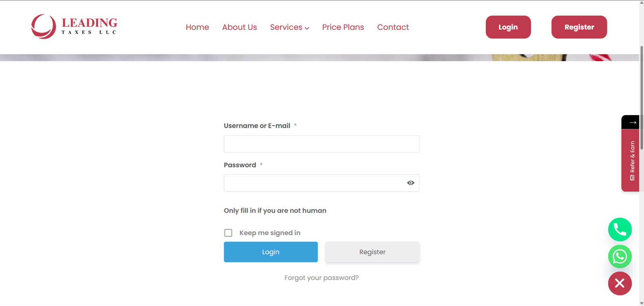The width and height of the screenshot is (644, 306).
Task: Click Forgot your password link
Action: pos(321,278)
